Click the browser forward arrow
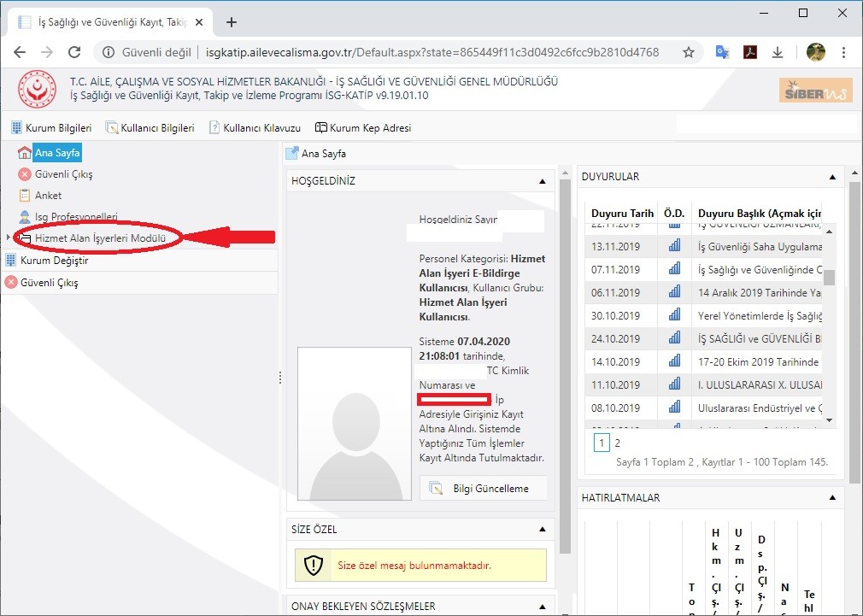Image resolution: width=863 pixels, height=616 pixels. pyautogui.click(x=47, y=52)
